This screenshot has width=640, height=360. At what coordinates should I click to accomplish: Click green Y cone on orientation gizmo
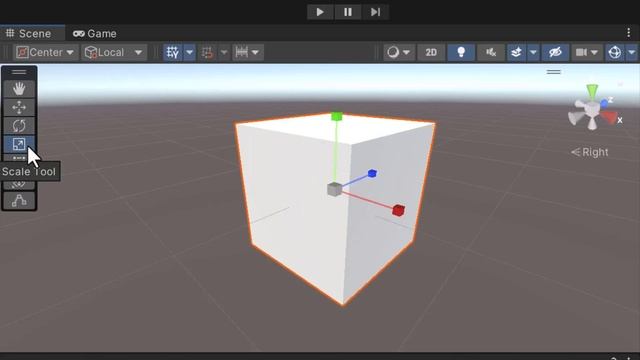[592, 91]
